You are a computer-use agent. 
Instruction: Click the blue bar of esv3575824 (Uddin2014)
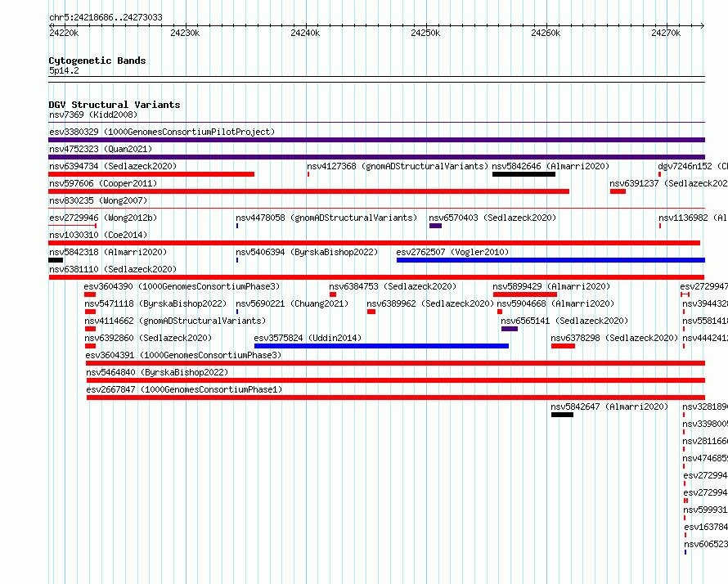382,346
